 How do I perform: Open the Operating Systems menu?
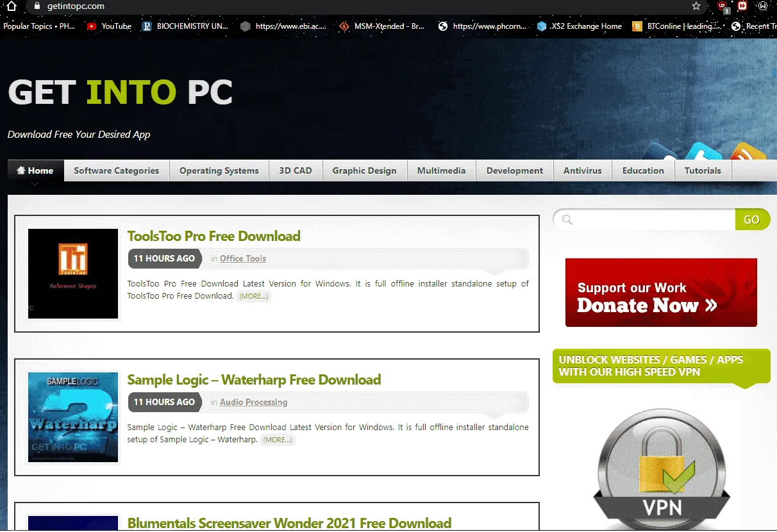click(219, 170)
